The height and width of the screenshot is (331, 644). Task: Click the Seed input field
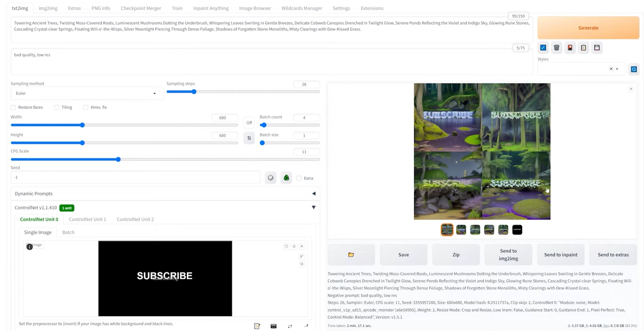135,178
